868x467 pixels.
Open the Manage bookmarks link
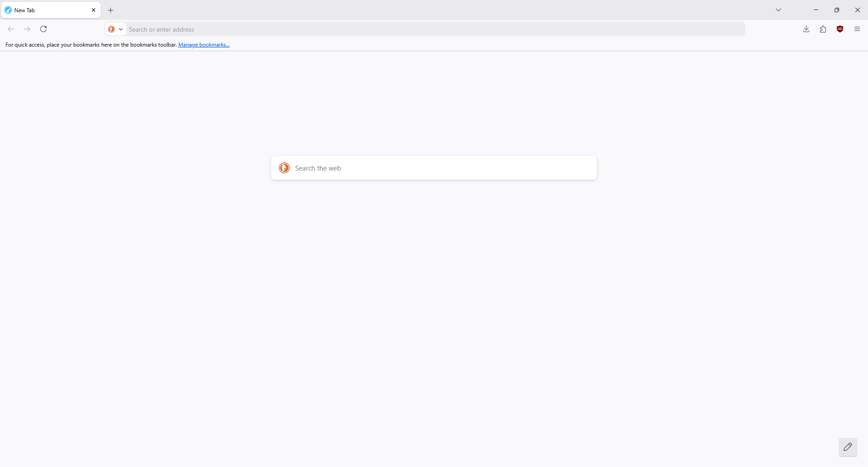point(204,45)
